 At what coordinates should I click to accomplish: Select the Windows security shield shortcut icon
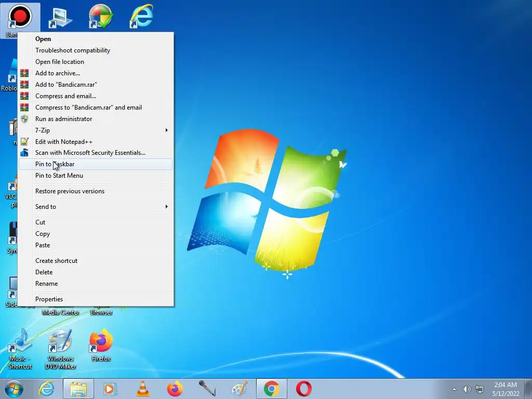[101, 16]
